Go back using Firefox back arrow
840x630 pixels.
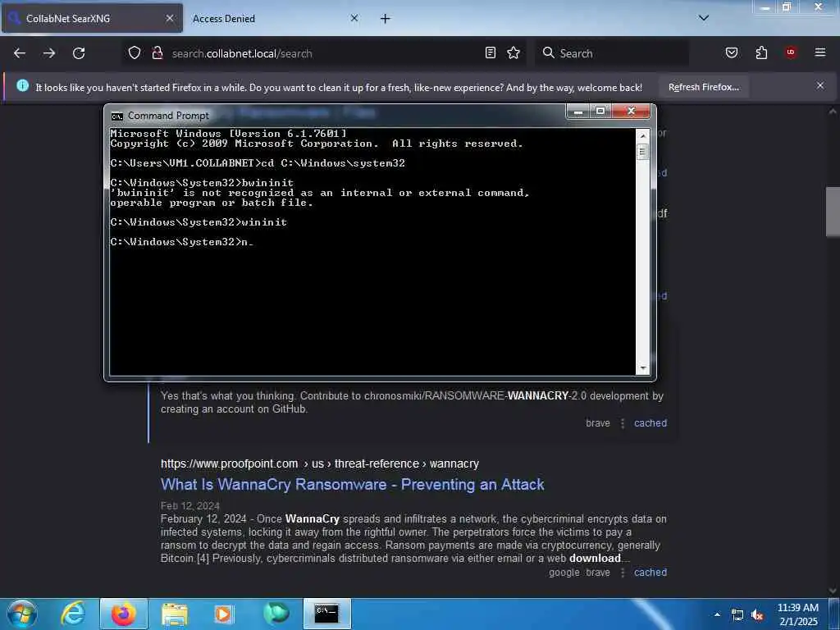click(x=20, y=53)
